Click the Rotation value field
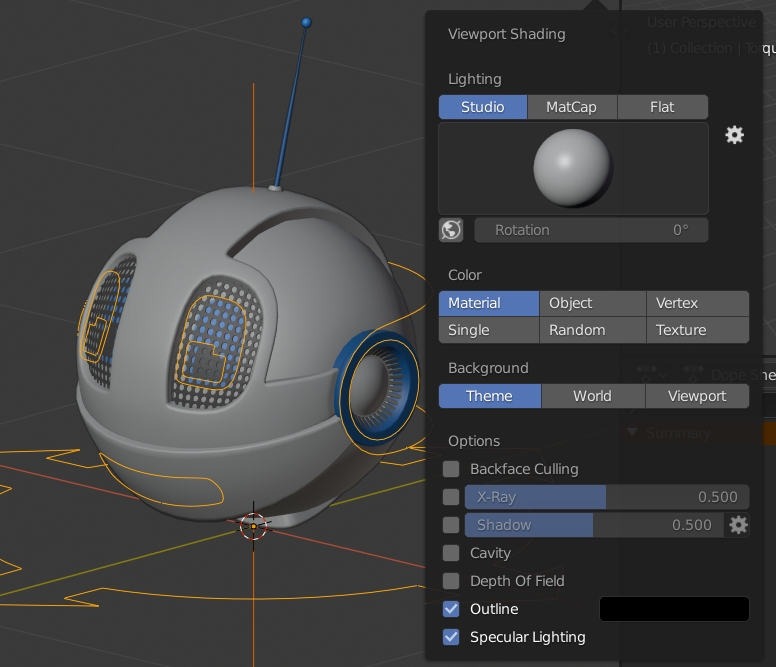776x667 pixels. tap(591, 230)
